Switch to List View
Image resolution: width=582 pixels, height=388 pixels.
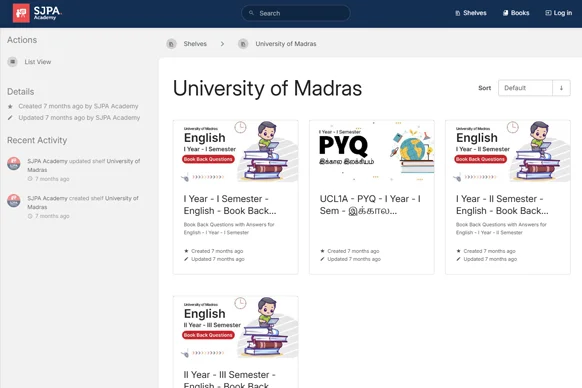(x=30, y=62)
